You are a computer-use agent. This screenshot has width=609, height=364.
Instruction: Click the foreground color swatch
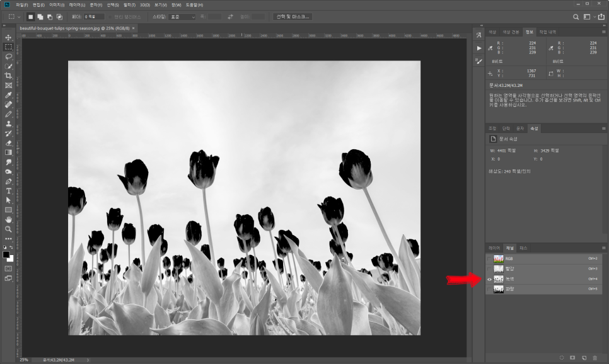(7, 255)
